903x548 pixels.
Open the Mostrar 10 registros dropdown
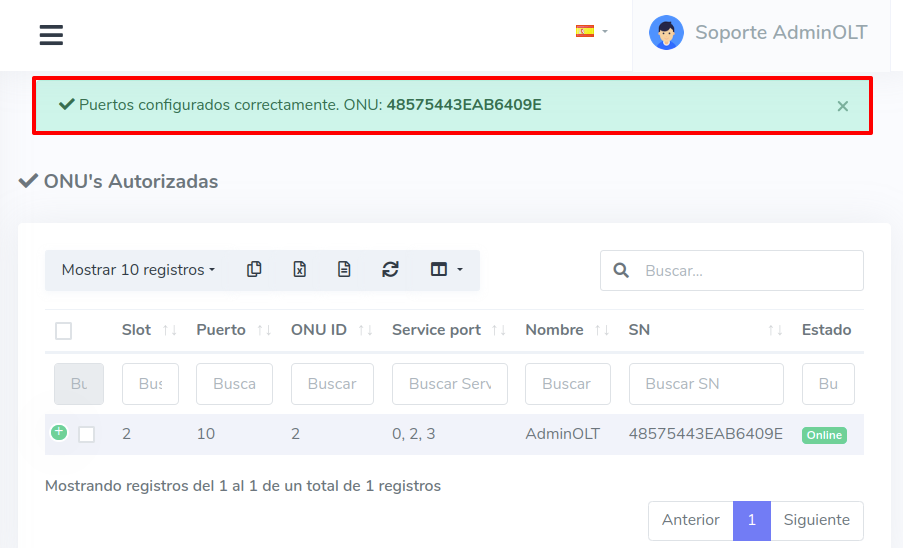(138, 270)
